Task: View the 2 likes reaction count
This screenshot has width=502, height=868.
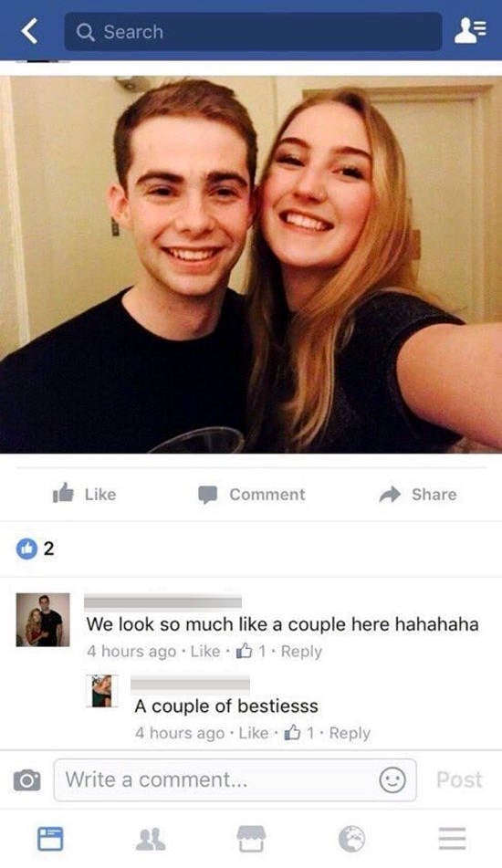Action: 36,549
